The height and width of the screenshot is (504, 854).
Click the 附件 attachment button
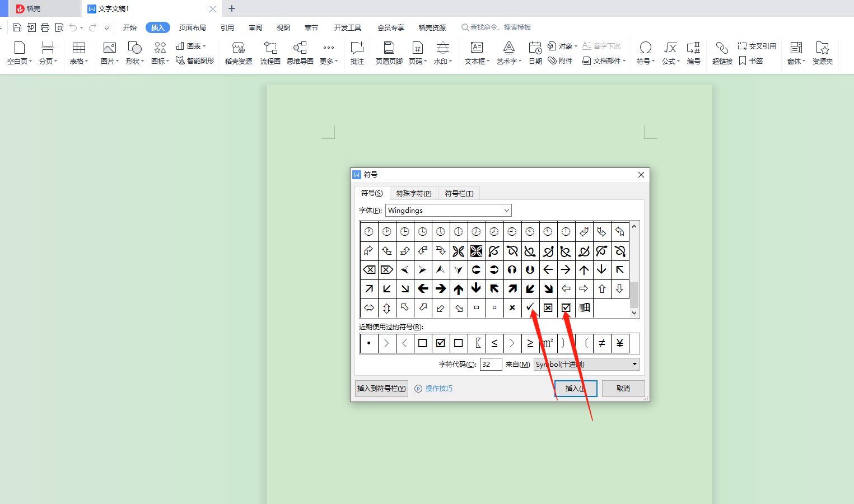click(560, 60)
